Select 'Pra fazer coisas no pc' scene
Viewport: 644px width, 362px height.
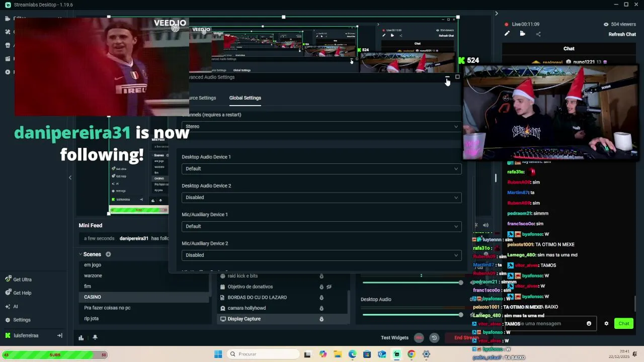(107, 308)
